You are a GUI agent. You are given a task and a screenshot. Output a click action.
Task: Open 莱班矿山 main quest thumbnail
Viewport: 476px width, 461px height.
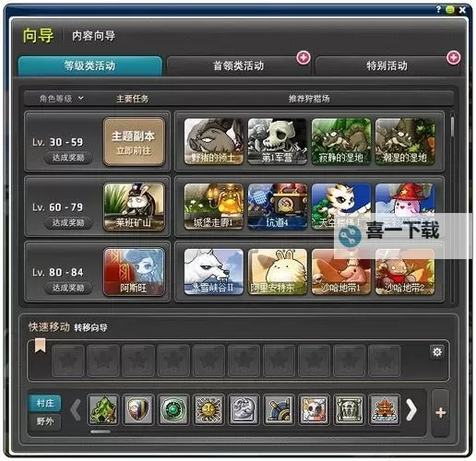point(134,207)
